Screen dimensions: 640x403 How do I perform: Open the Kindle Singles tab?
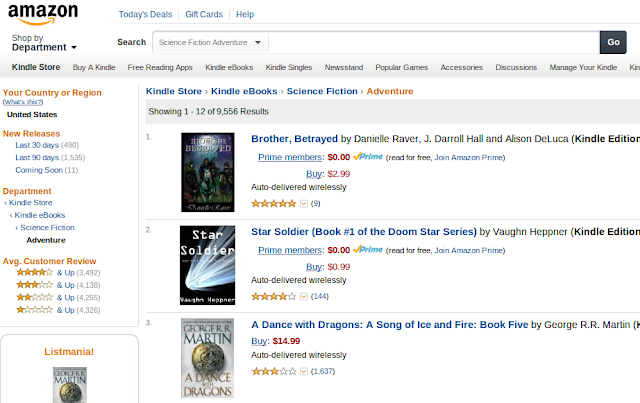pyautogui.click(x=289, y=67)
